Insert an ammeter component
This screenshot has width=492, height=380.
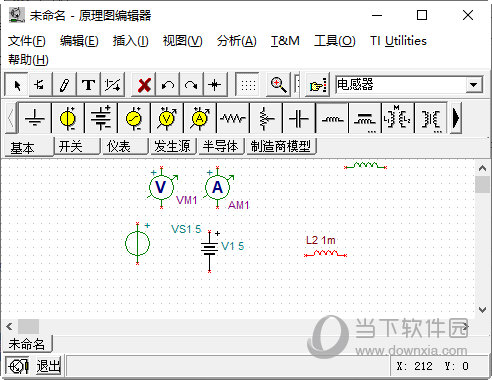200,118
